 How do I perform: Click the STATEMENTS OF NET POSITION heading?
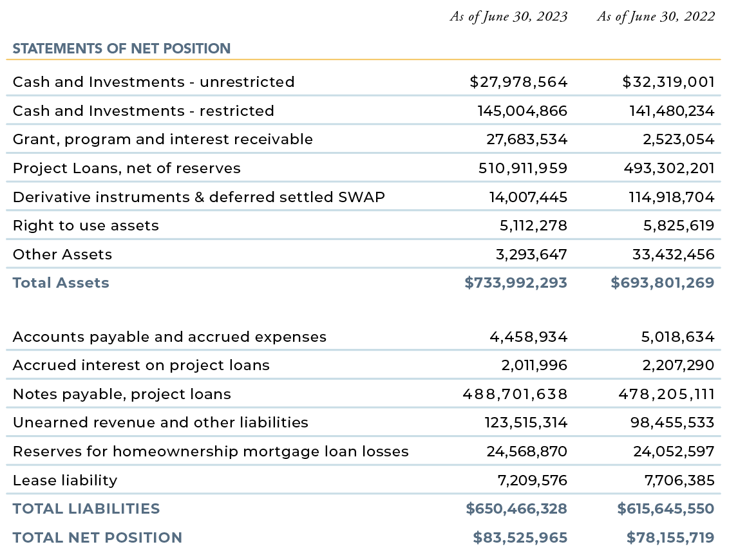(x=122, y=48)
